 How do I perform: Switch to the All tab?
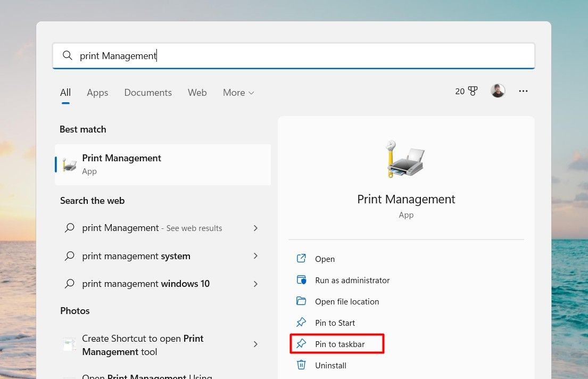(65, 93)
